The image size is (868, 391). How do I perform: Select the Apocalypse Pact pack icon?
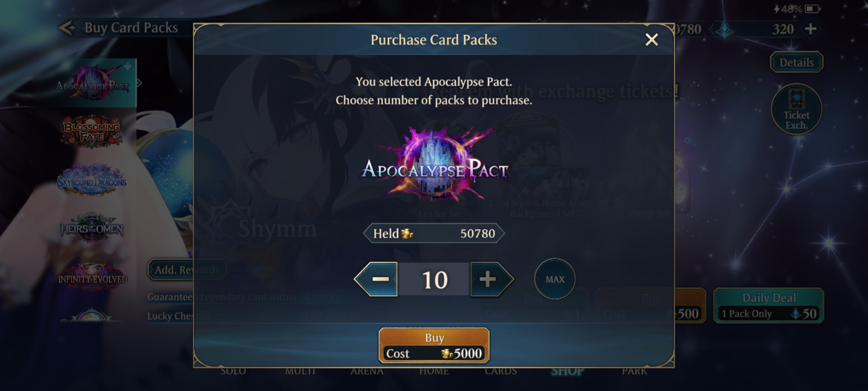(x=92, y=83)
